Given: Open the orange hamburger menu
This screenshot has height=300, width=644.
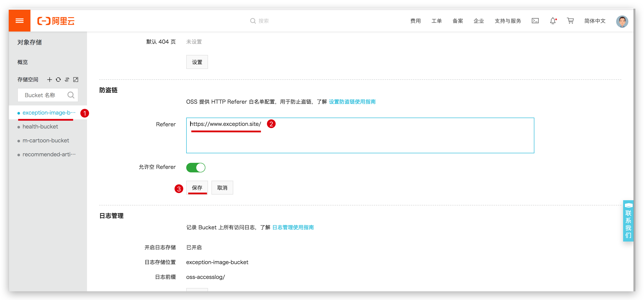Looking at the screenshot, I should pyautogui.click(x=20, y=21).
